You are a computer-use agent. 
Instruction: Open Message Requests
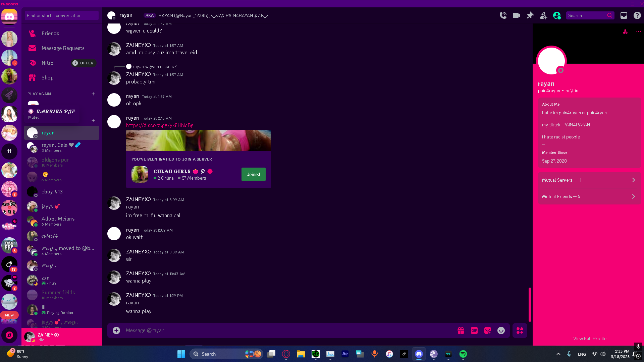(63, 48)
